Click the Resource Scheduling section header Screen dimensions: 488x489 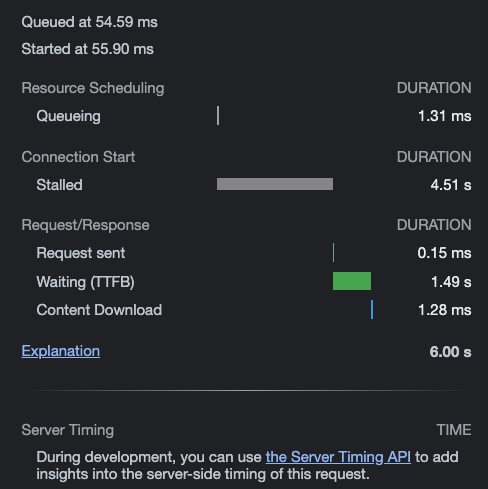[x=93, y=88]
